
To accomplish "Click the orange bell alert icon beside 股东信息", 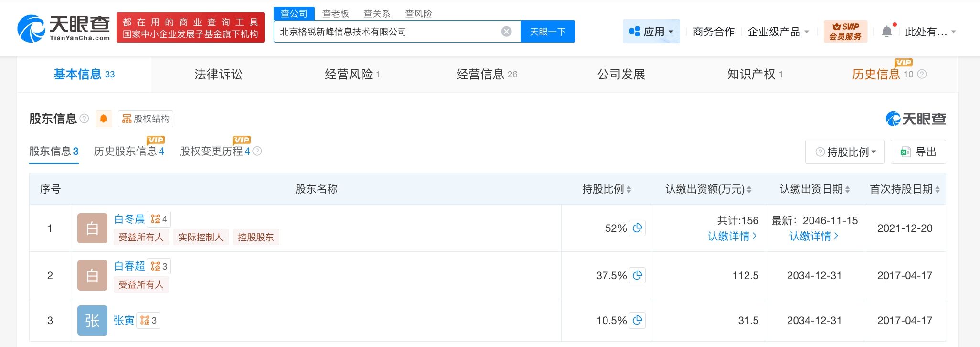I will 104,119.
